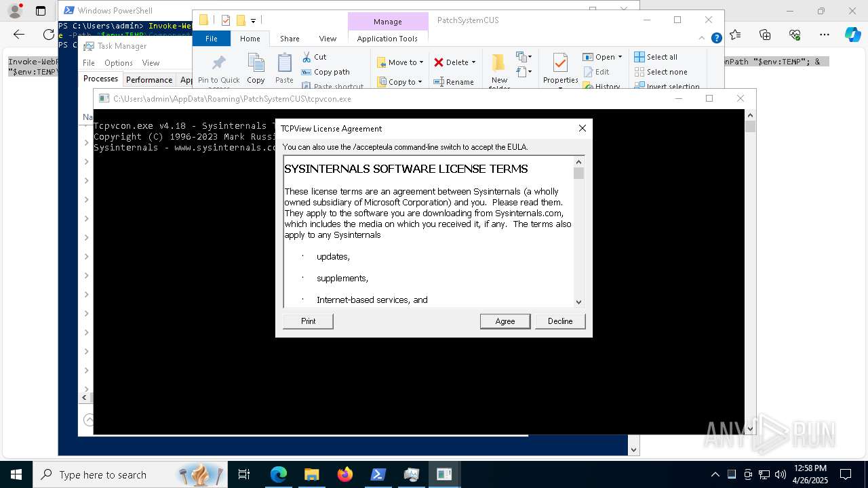
Task: Accept the TCPView license with Agree
Action: click(x=505, y=321)
